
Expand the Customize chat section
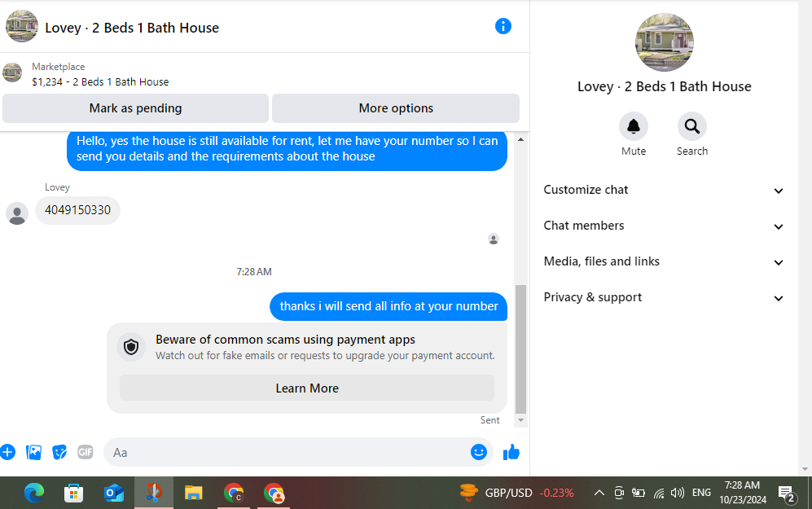click(664, 190)
